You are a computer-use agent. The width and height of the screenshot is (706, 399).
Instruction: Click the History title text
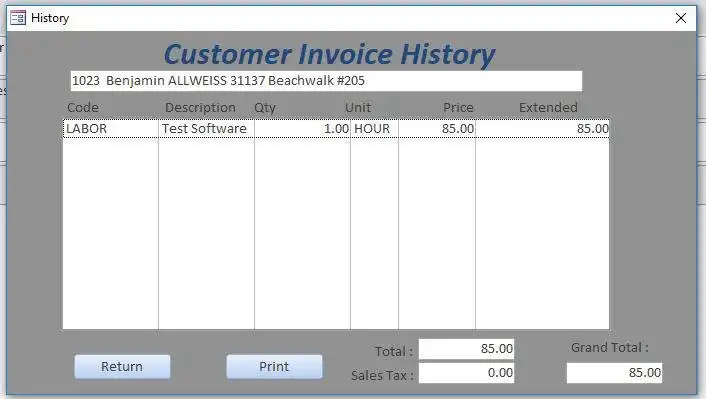50,18
